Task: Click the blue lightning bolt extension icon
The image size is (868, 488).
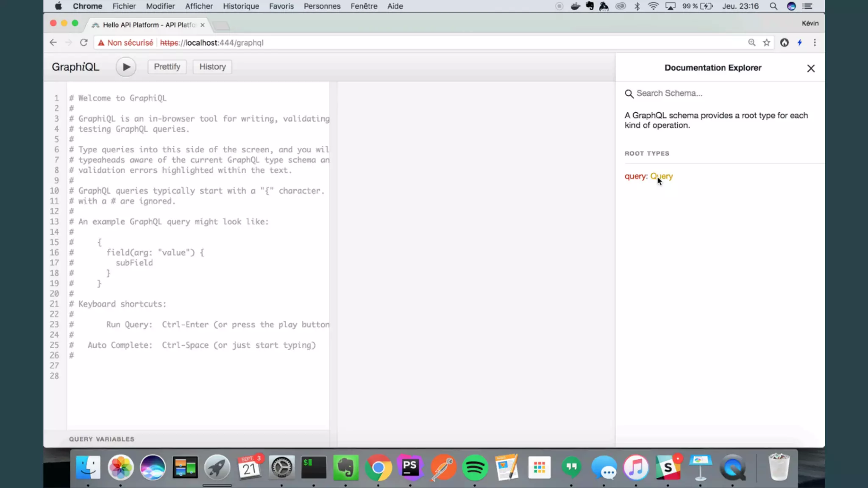Action: pyautogui.click(x=800, y=42)
